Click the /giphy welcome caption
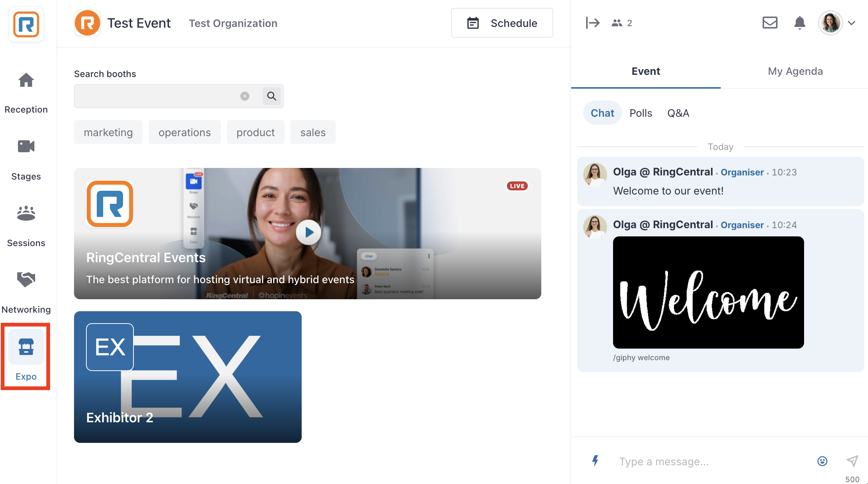Viewport: 868px width, 484px height. click(641, 358)
